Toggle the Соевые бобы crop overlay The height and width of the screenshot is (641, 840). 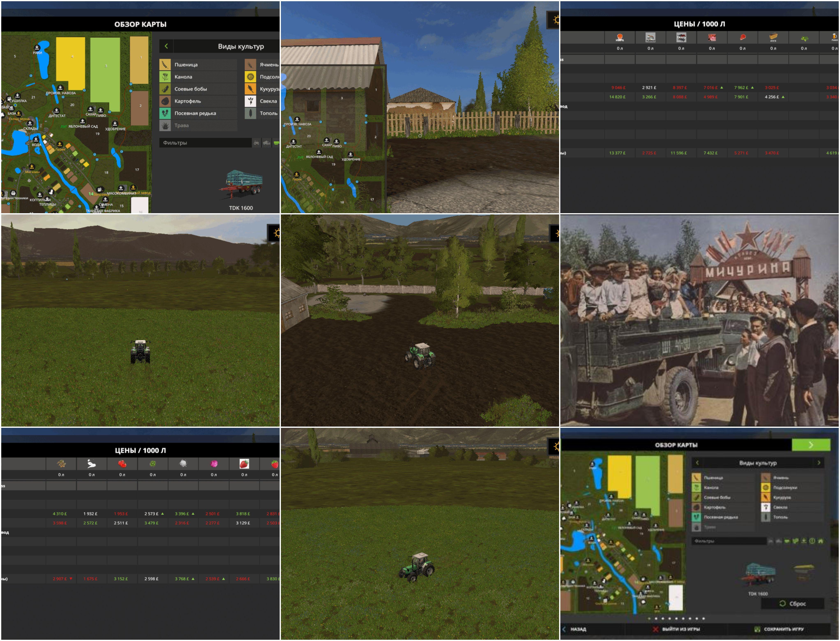(x=190, y=89)
